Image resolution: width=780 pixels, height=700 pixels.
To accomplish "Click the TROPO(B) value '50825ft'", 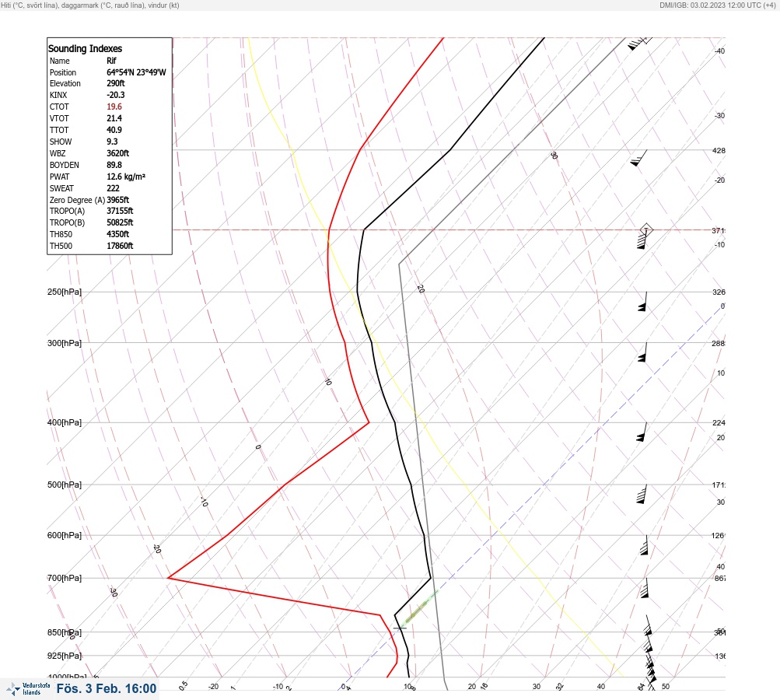I will pyautogui.click(x=120, y=222).
